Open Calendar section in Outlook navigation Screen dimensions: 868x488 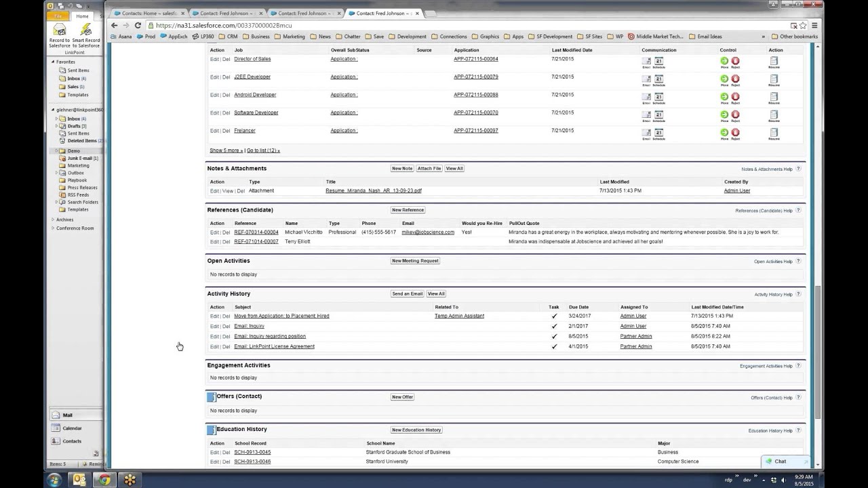point(75,428)
